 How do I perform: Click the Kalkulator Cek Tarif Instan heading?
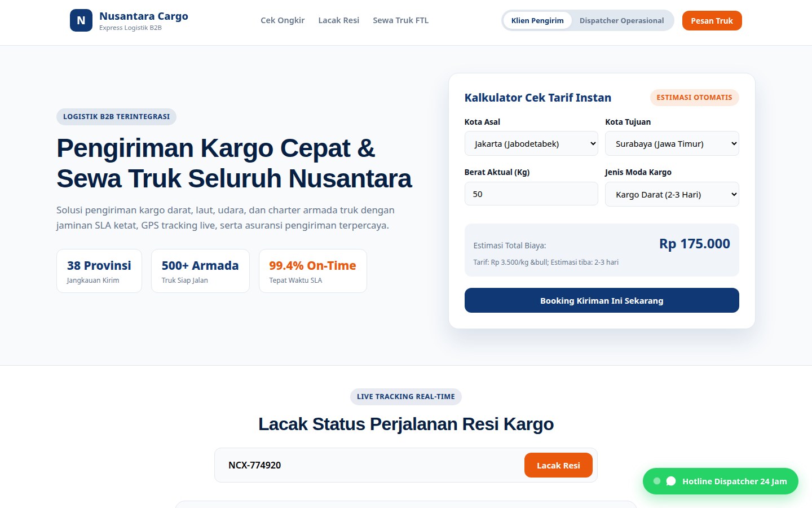pos(538,98)
